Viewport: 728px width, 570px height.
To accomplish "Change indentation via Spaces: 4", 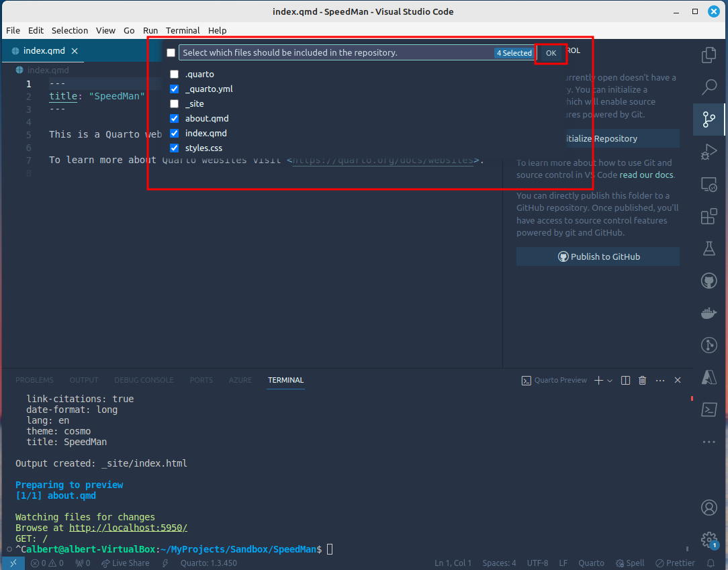I will pos(499,563).
